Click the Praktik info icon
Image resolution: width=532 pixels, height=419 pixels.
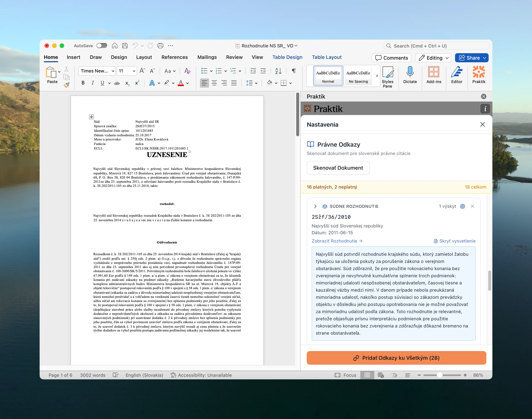coord(485,109)
